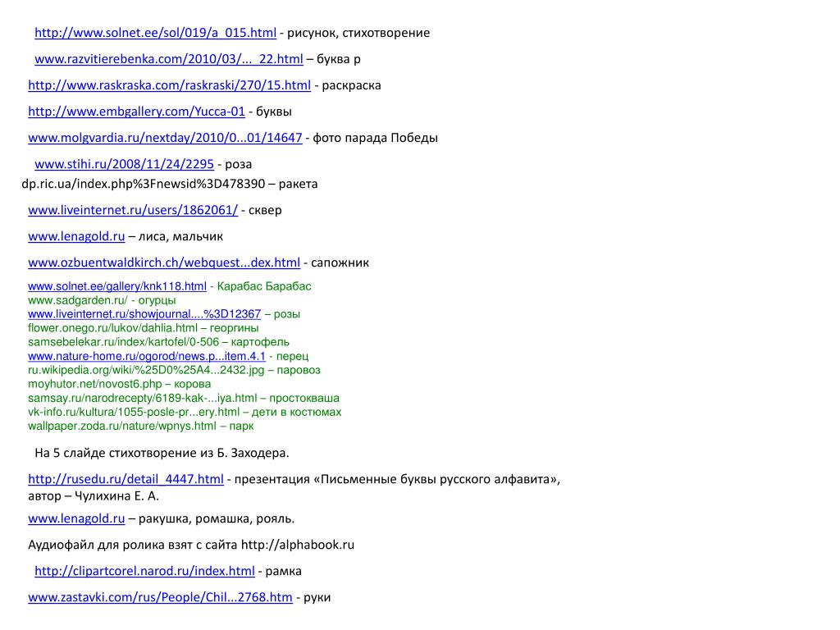Select samsay.ru простокваша line
The height and width of the screenshot is (630, 840).
pyautogui.click(x=184, y=398)
